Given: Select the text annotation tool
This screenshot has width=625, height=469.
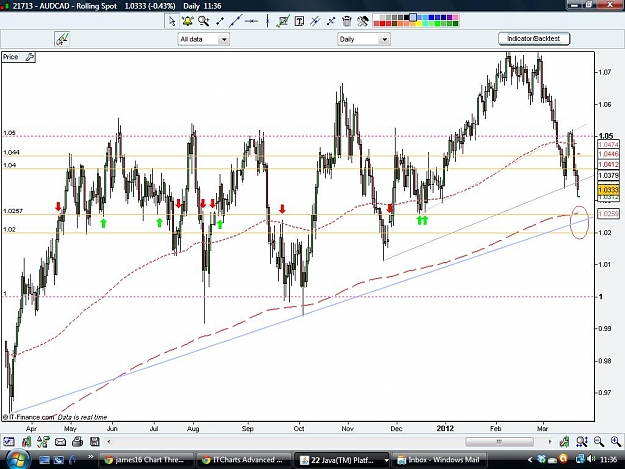Looking at the screenshot, I should coord(299,21).
